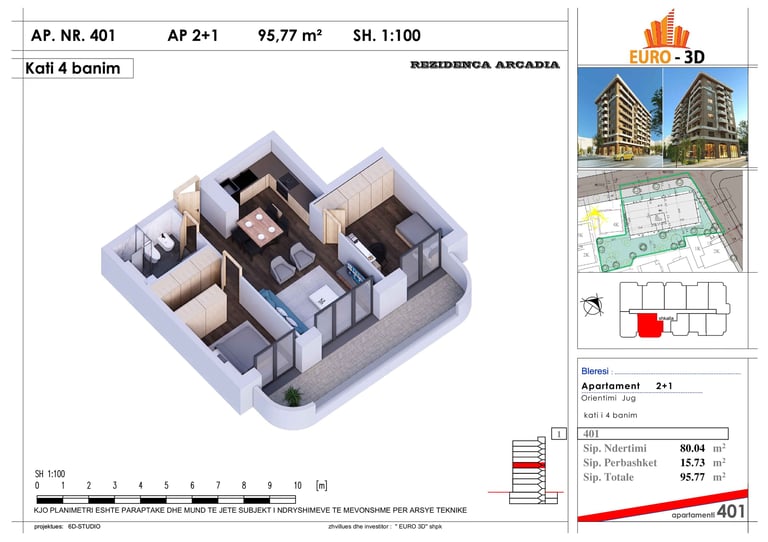Click the "zhvillues dhe investitor" credit line

385,527
